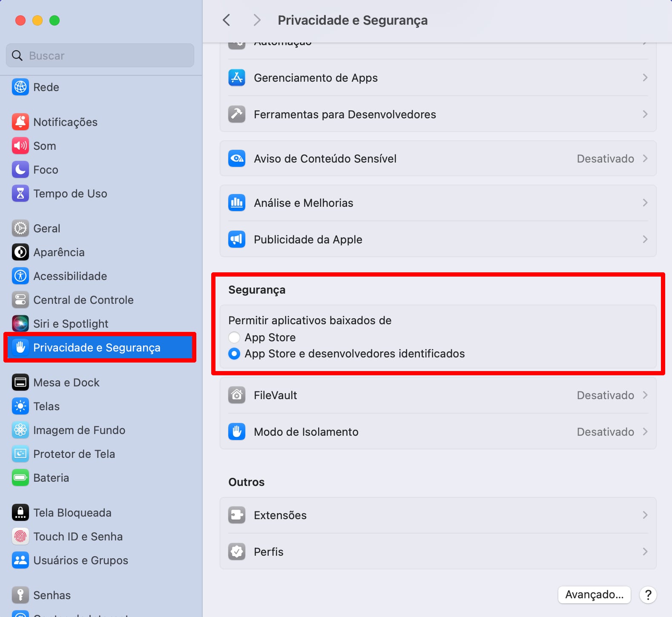
Task: Click the Gerenciamento de Apps icon
Action: pos(236,78)
